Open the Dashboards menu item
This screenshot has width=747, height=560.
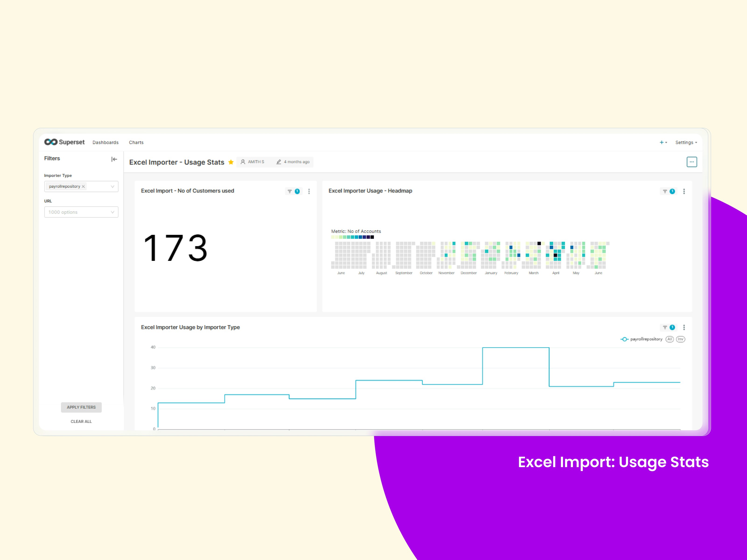coord(105,142)
